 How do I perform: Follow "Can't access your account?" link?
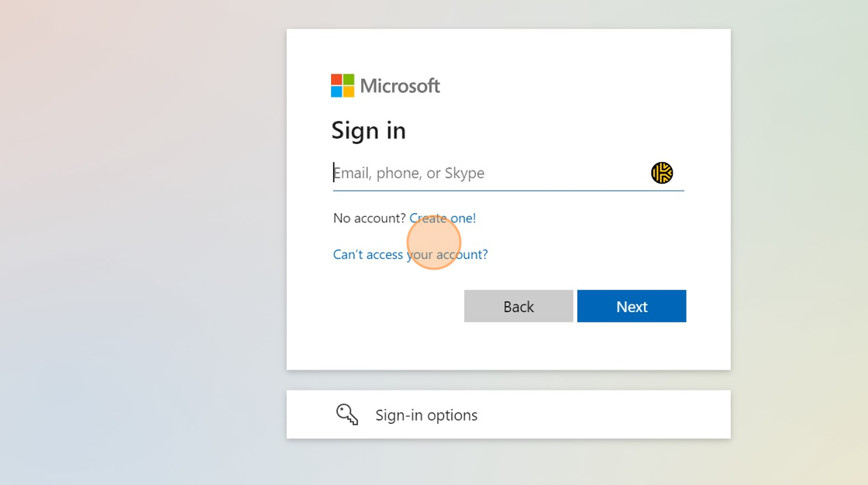click(410, 254)
